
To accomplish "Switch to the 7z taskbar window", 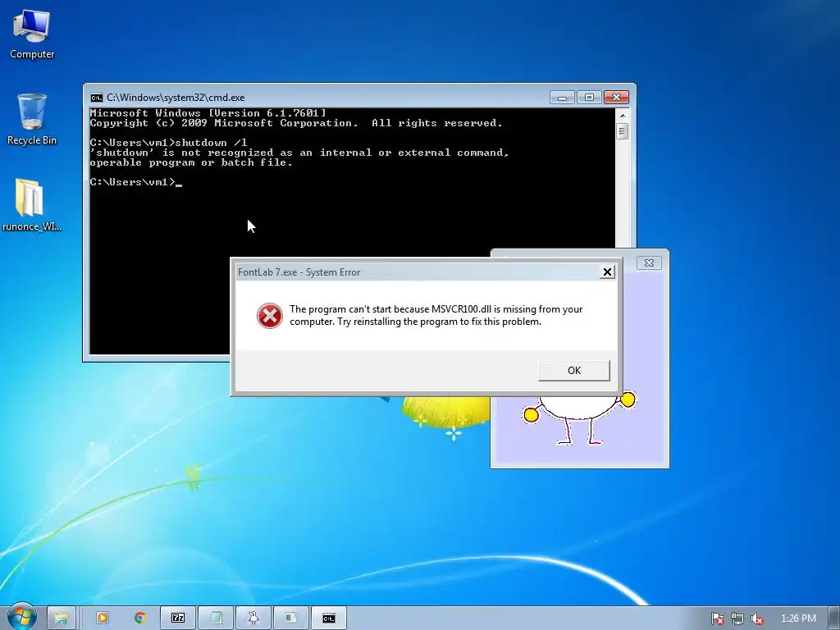I will (178, 618).
